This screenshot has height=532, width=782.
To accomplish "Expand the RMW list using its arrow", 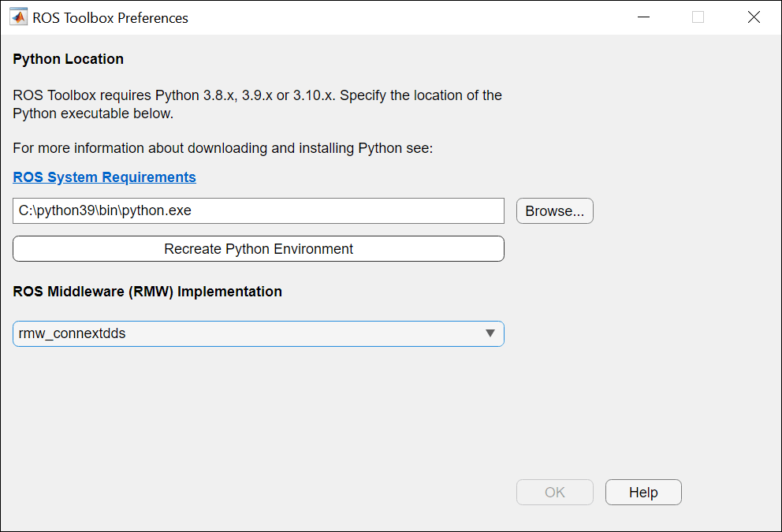I will tap(490, 333).
